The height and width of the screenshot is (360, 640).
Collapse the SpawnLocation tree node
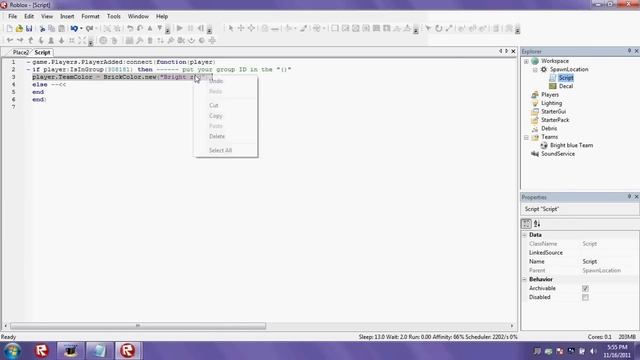click(535, 70)
